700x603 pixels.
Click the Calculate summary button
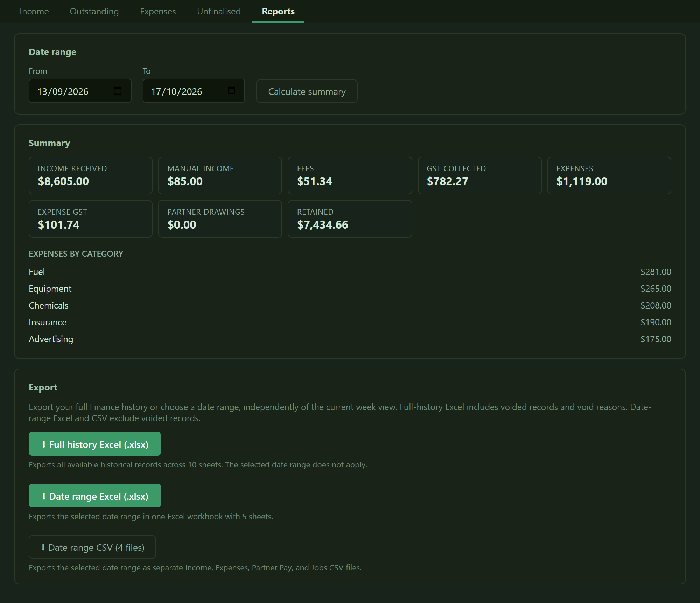point(307,91)
